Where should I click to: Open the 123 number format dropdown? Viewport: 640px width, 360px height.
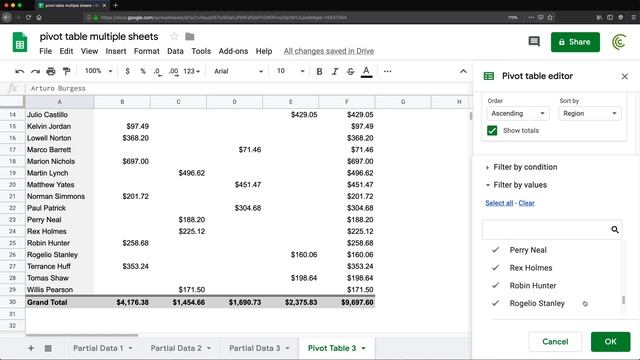[x=191, y=71]
